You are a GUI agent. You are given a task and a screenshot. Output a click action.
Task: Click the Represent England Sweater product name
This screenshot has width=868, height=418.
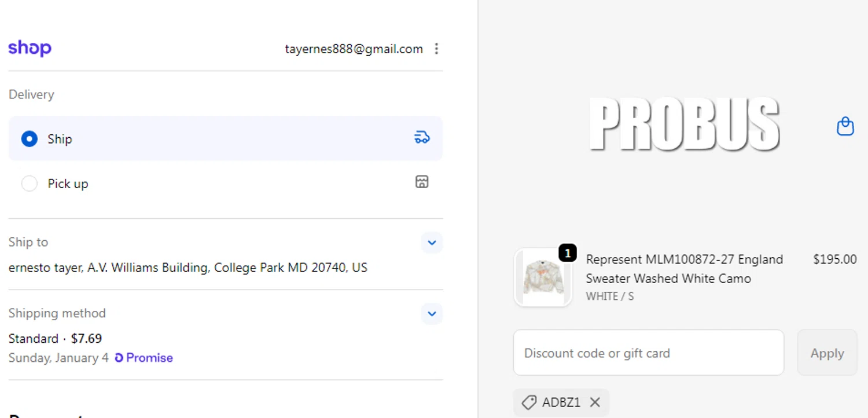685,269
